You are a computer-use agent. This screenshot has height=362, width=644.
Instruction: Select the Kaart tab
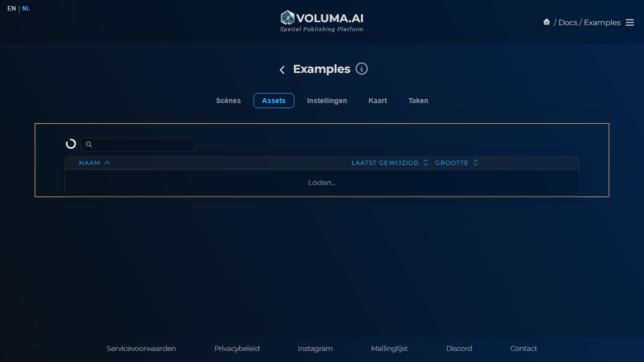point(377,101)
